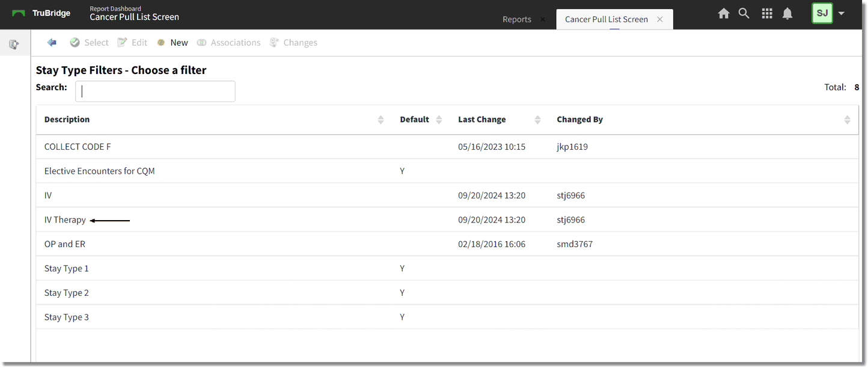Click Default Y for Stay Type 3
The image size is (868, 368).
[x=402, y=317]
